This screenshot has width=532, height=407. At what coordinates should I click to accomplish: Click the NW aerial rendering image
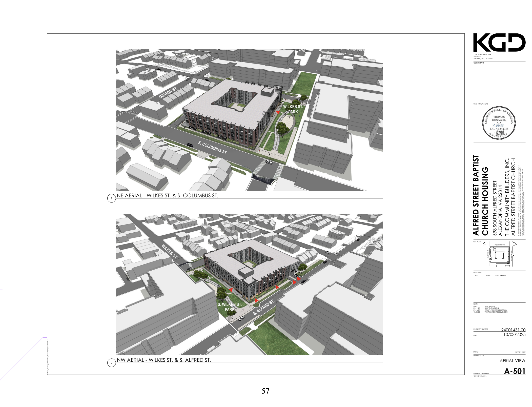[249, 284]
